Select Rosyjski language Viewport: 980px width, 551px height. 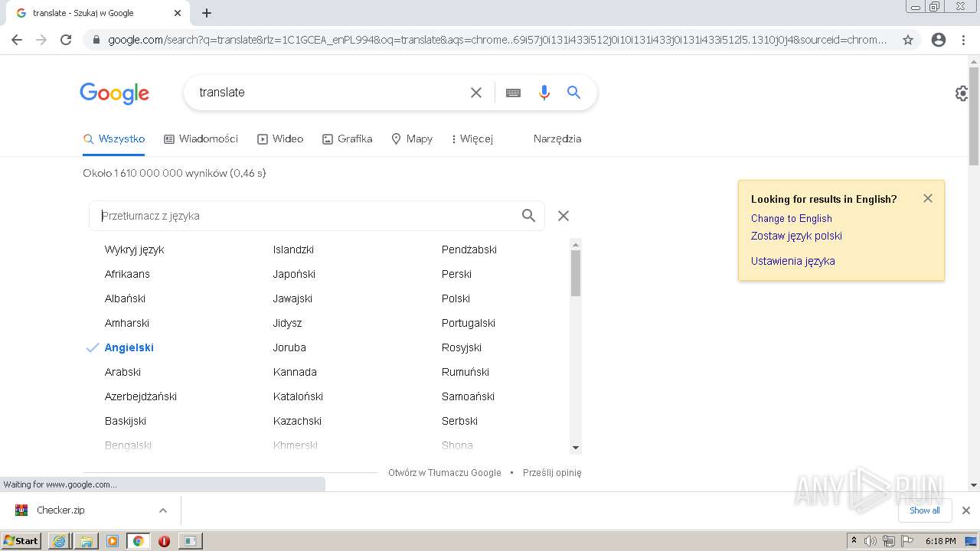(x=462, y=347)
